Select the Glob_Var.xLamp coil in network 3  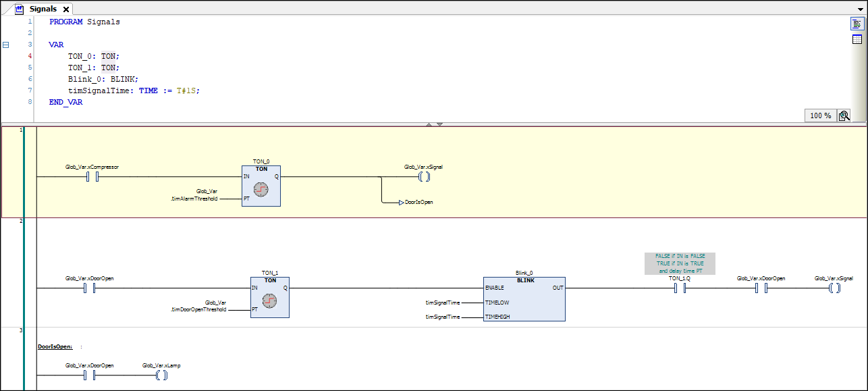click(161, 375)
